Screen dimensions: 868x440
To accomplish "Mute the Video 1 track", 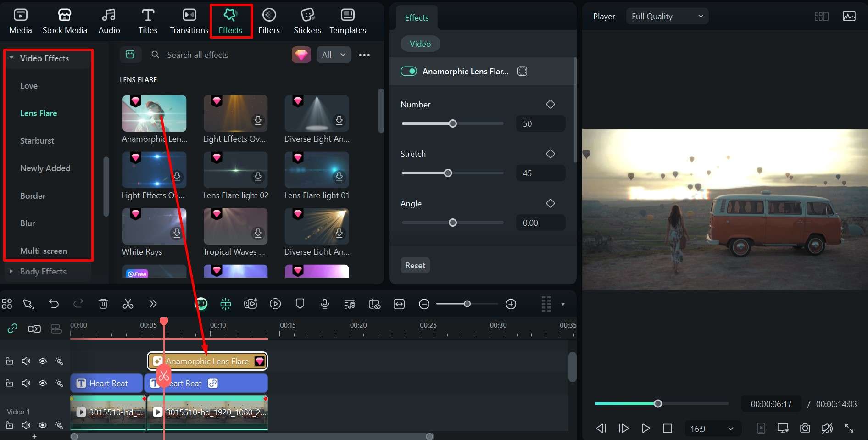I will point(26,425).
